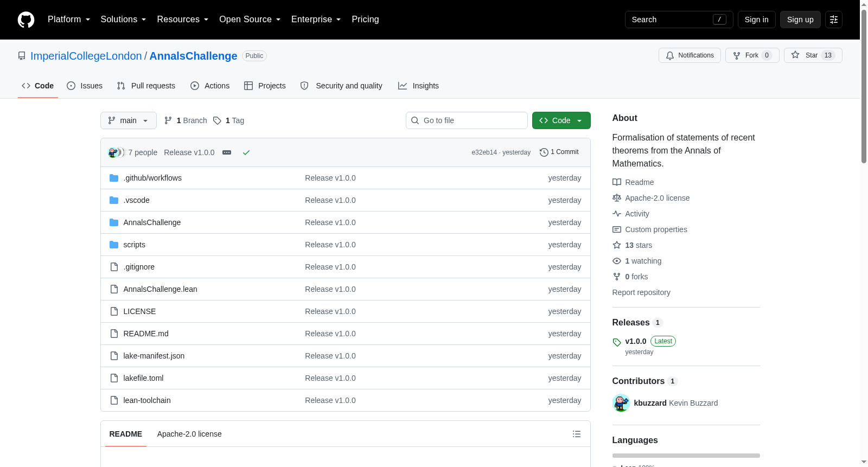Open the Contributors section heading
This screenshot has height=467, width=868.
click(x=639, y=381)
